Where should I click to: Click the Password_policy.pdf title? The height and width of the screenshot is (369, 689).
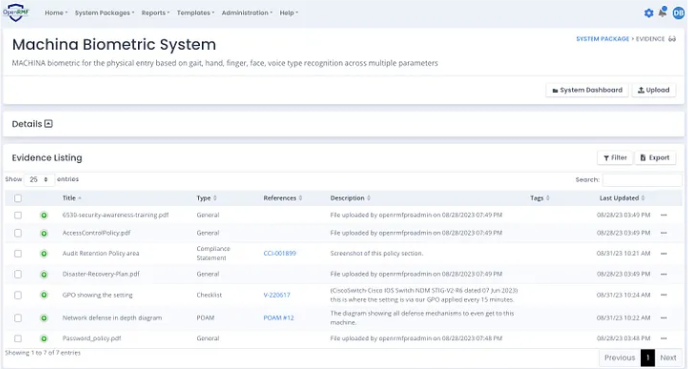(x=91, y=338)
